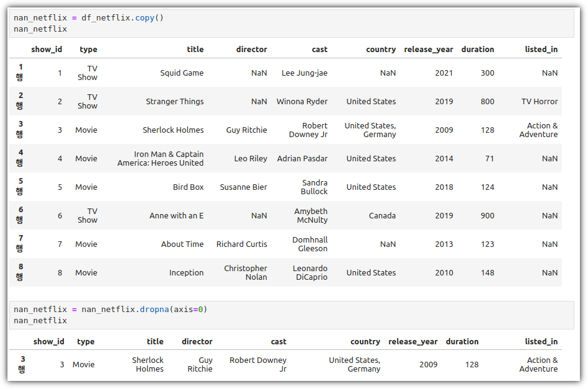588x389 pixels.
Task: Select the 'listed_in' header in the bottom table
Action: [541, 341]
